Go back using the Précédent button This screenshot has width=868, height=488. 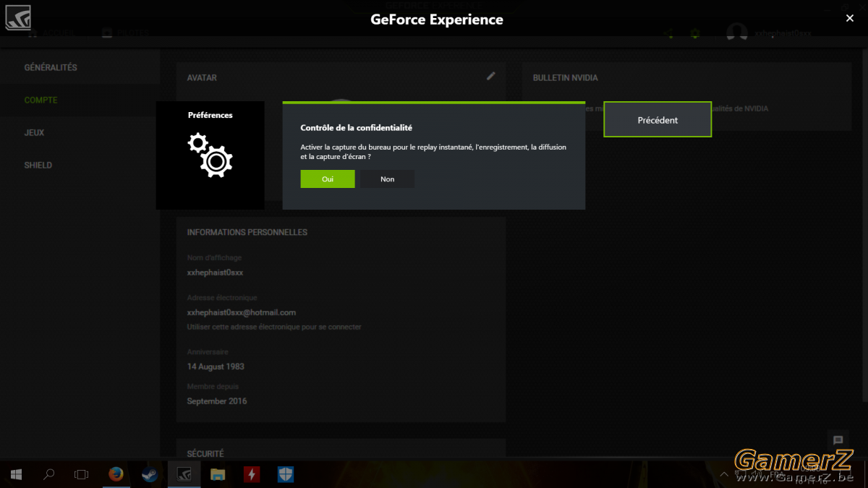tap(658, 120)
